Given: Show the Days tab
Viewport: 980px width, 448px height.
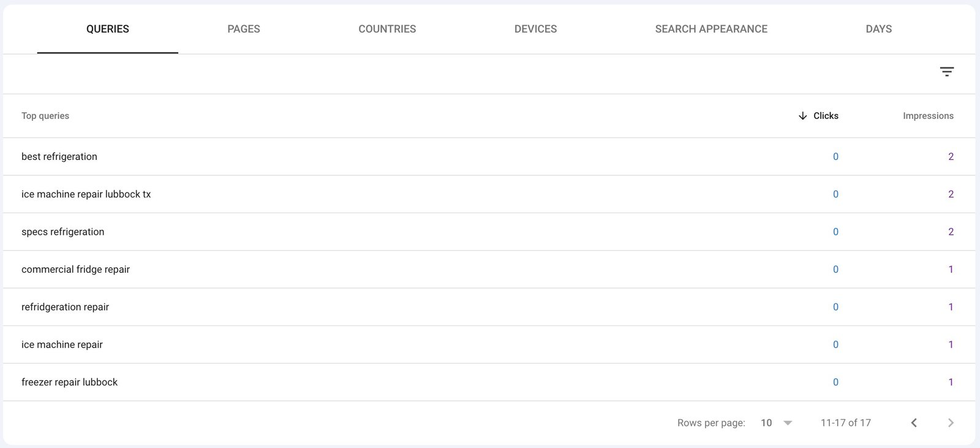Looking at the screenshot, I should [878, 29].
